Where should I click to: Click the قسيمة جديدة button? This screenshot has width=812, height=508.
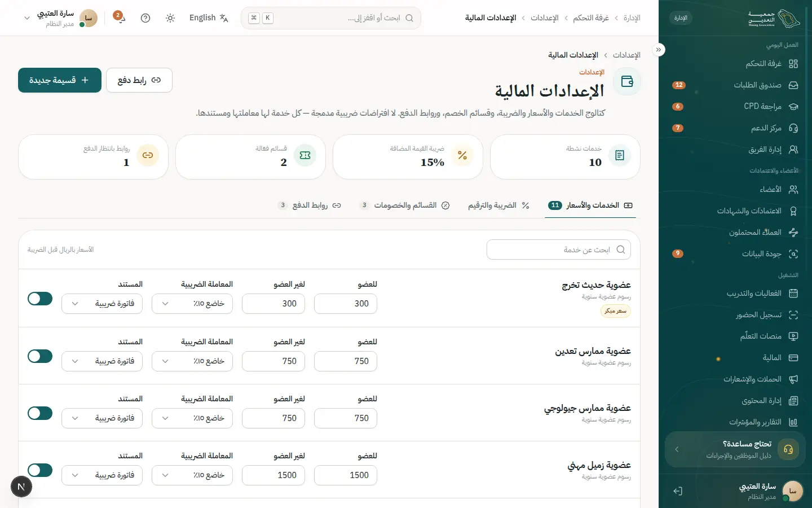point(60,80)
